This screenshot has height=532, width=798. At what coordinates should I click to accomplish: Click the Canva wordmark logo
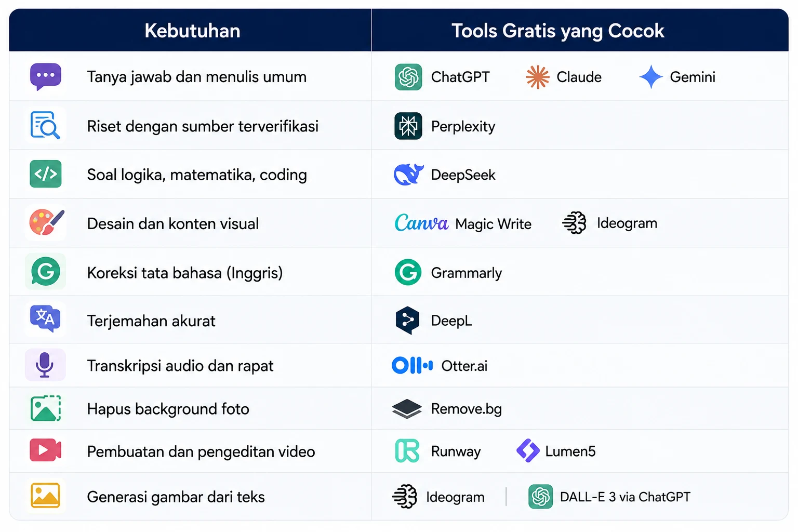click(x=421, y=223)
